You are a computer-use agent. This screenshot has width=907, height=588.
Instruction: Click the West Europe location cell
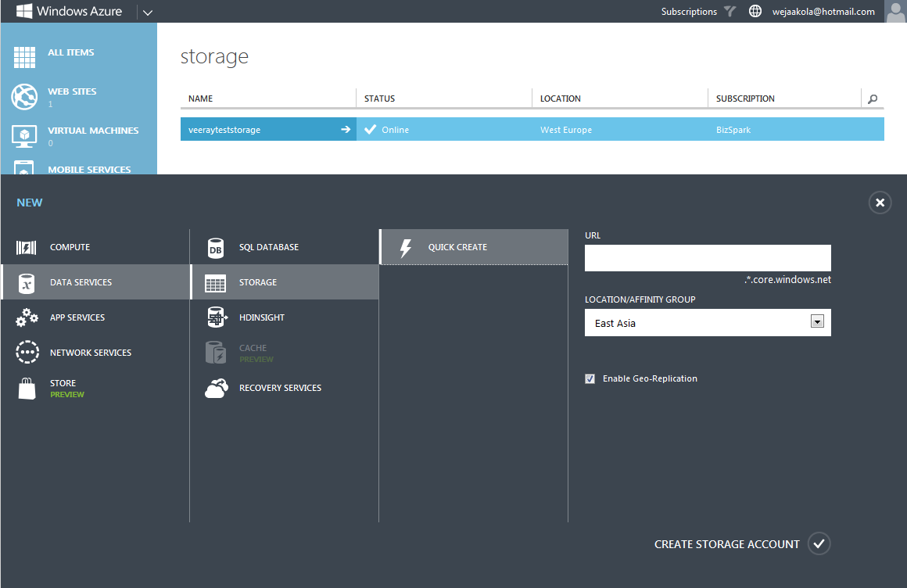[566, 130]
